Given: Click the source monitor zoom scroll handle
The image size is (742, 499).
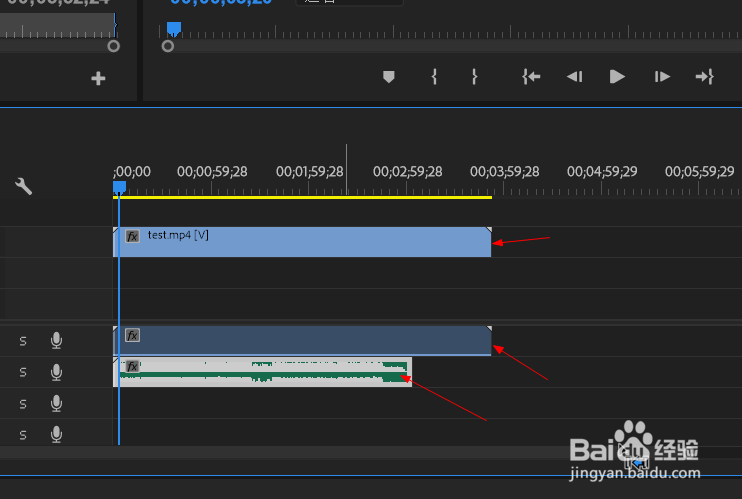Looking at the screenshot, I should click(114, 46).
